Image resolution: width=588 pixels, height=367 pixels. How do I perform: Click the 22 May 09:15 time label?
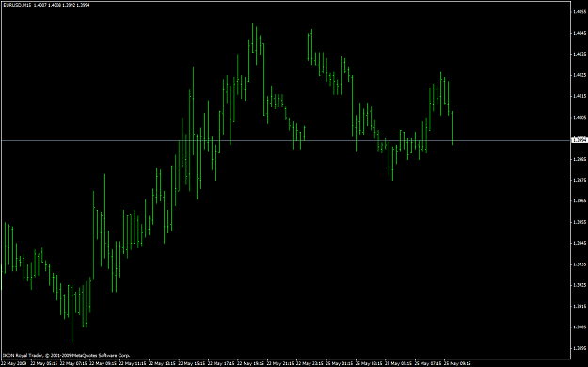[x=103, y=363]
